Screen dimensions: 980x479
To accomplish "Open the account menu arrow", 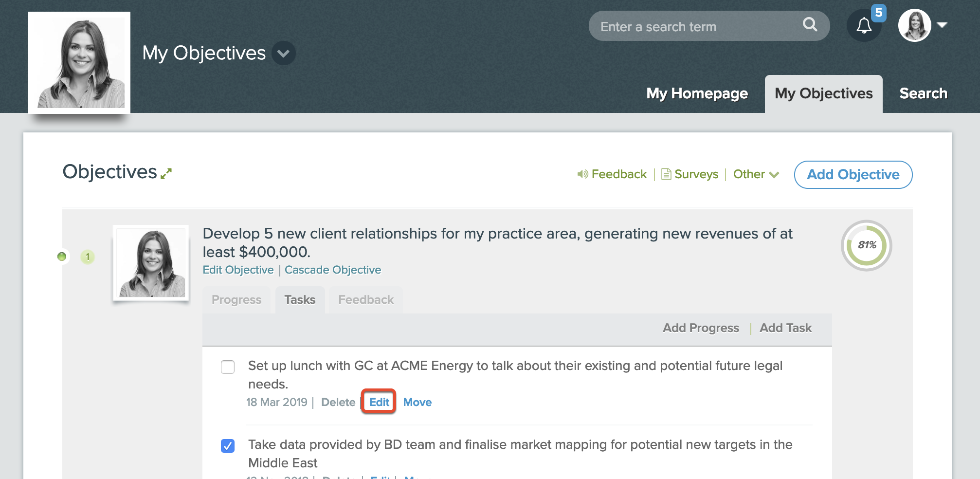I will (942, 25).
